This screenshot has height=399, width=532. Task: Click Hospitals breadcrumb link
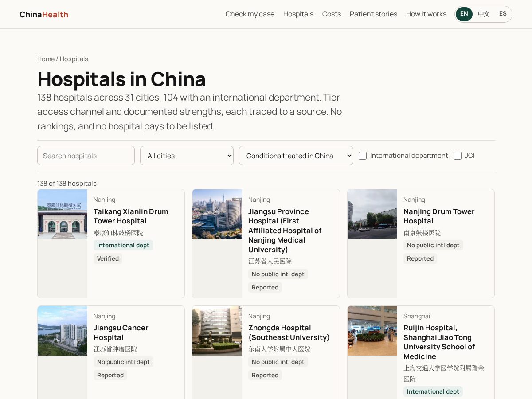(74, 59)
